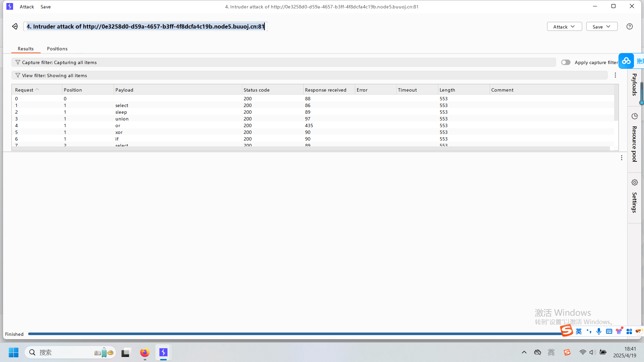Select request 0 baseline row
This screenshot has width=644, height=362.
coord(313,99)
